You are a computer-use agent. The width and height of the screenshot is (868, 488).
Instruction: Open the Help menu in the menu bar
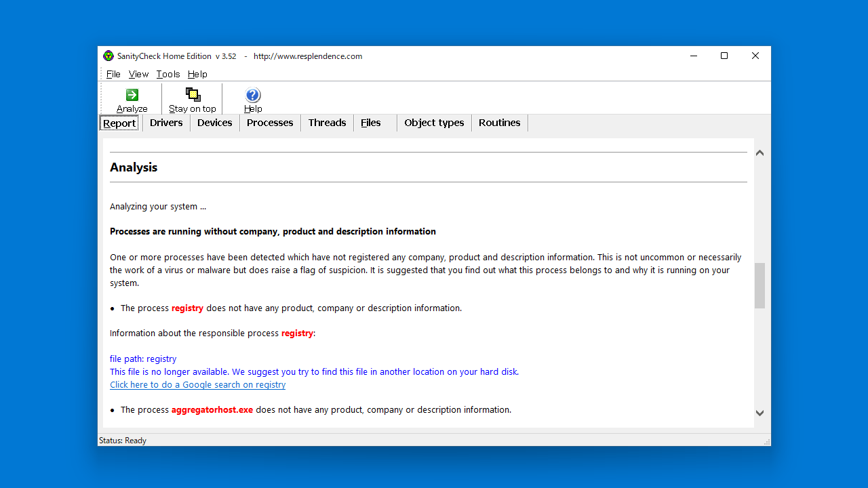coord(197,74)
